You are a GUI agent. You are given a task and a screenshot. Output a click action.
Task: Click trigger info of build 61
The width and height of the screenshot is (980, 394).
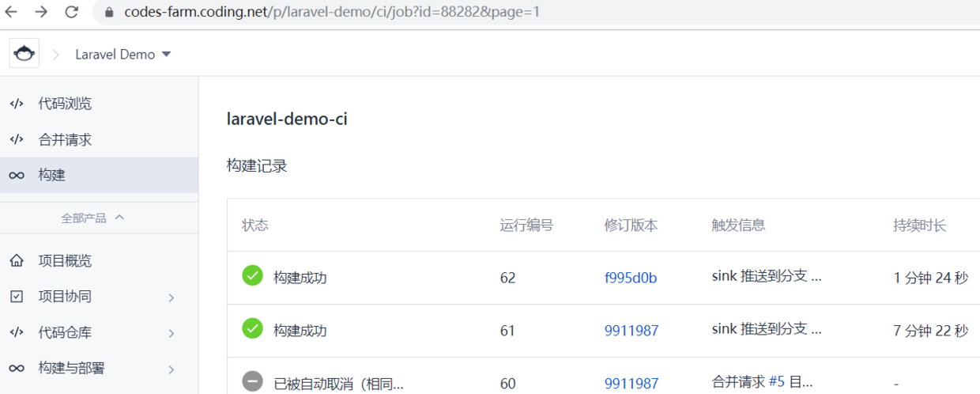pyautogui.click(x=767, y=328)
